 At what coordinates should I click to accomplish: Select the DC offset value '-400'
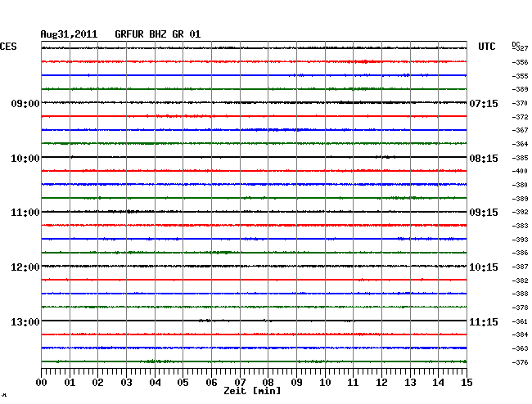point(520,171)
